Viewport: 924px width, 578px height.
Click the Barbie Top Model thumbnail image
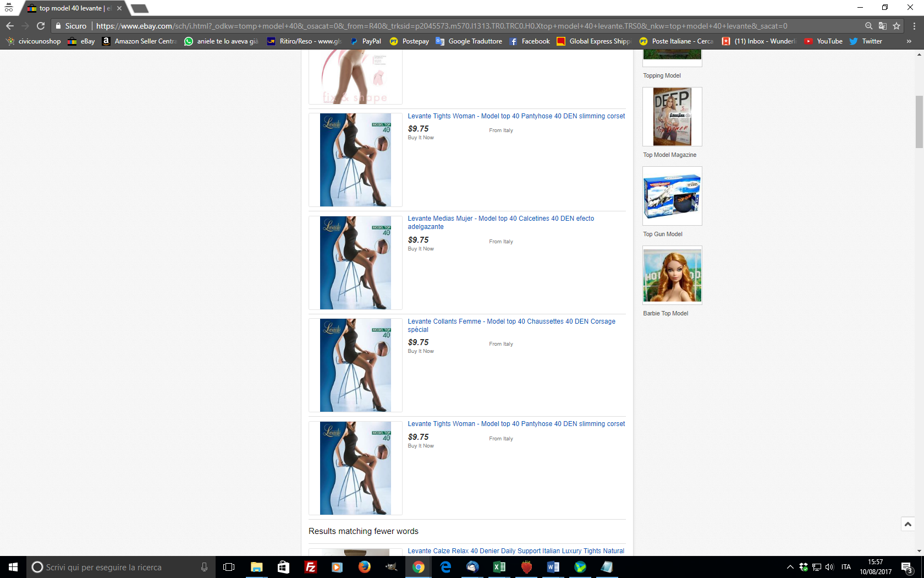(672, 275)
